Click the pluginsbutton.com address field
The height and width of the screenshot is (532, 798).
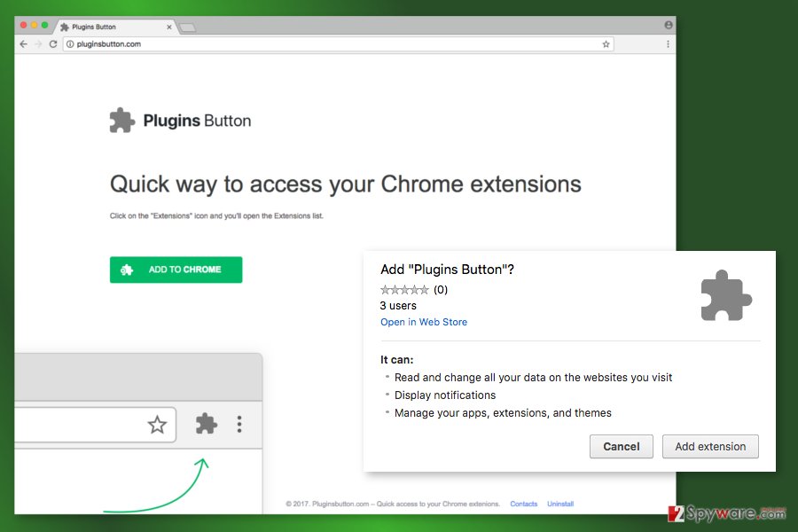click(339, 44)
